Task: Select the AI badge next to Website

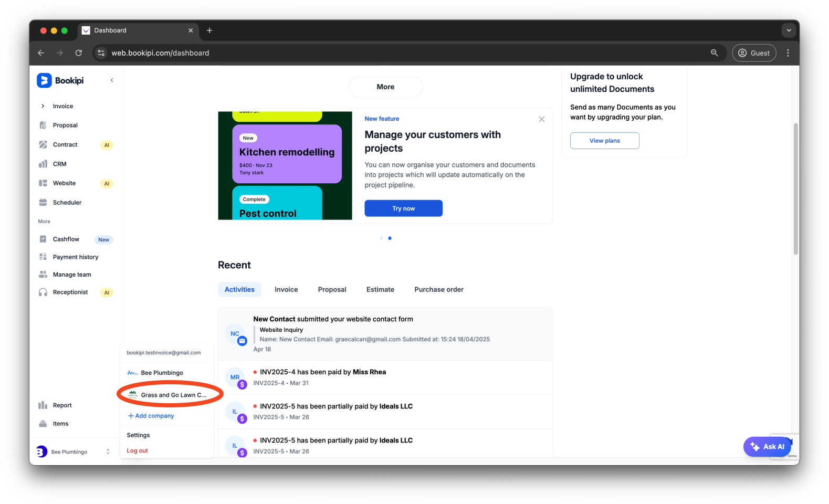Action: click(107, 184)
